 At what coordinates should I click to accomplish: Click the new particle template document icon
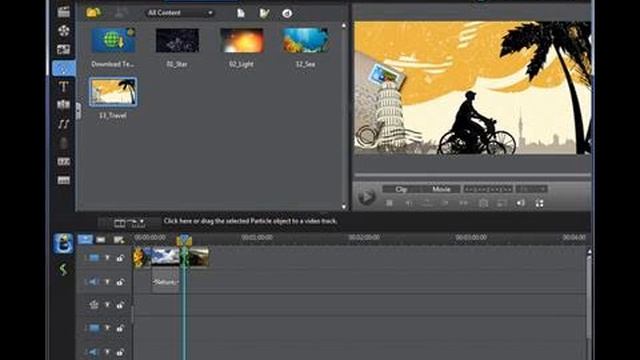pos(241,13)
